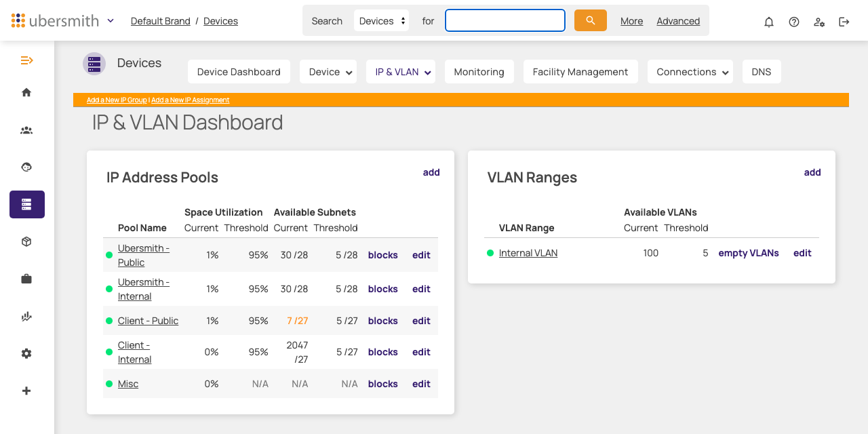Edit the Ubersmith - Internal pool
The image size is (868, 434).
tap(421, 289)
